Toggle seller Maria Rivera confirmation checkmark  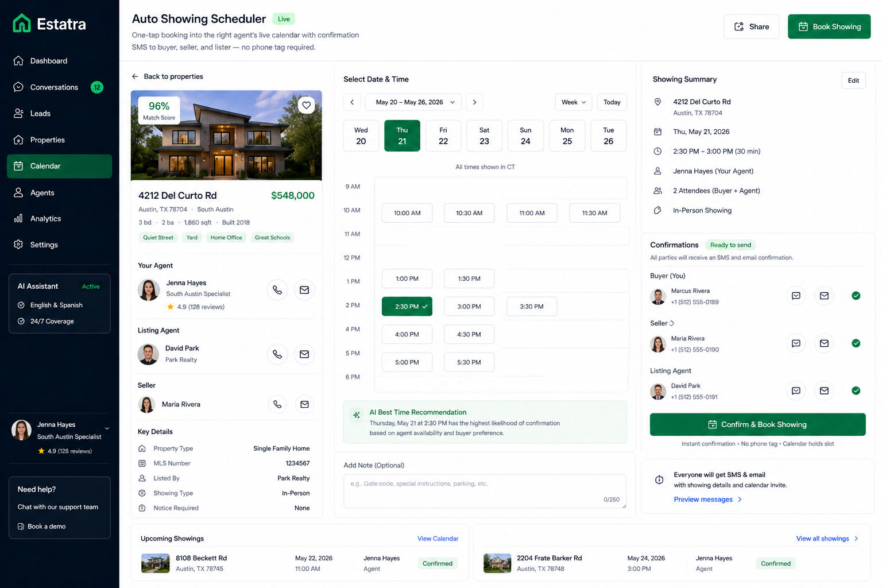click(856, 343)
